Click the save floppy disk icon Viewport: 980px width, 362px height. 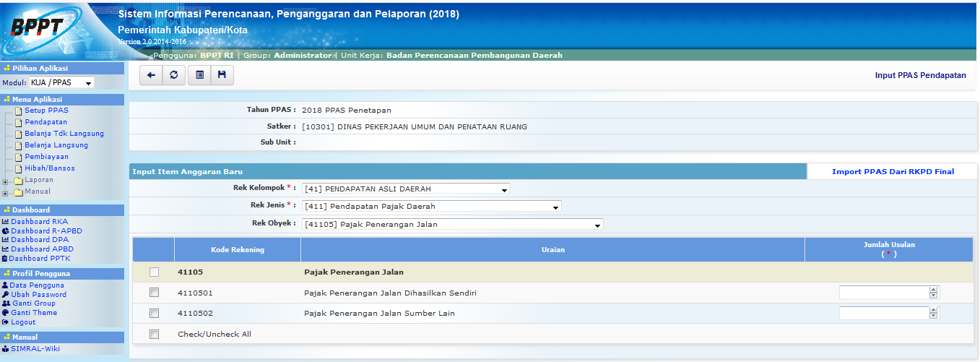(222, 74)
